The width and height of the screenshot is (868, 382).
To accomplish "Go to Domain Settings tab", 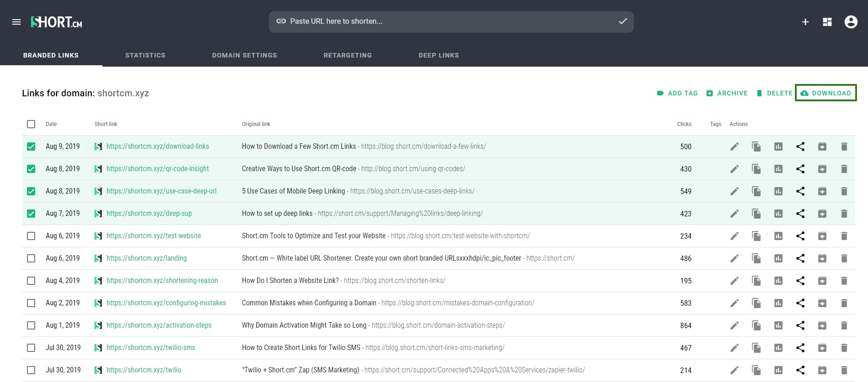I will click(x=244, y=55).
